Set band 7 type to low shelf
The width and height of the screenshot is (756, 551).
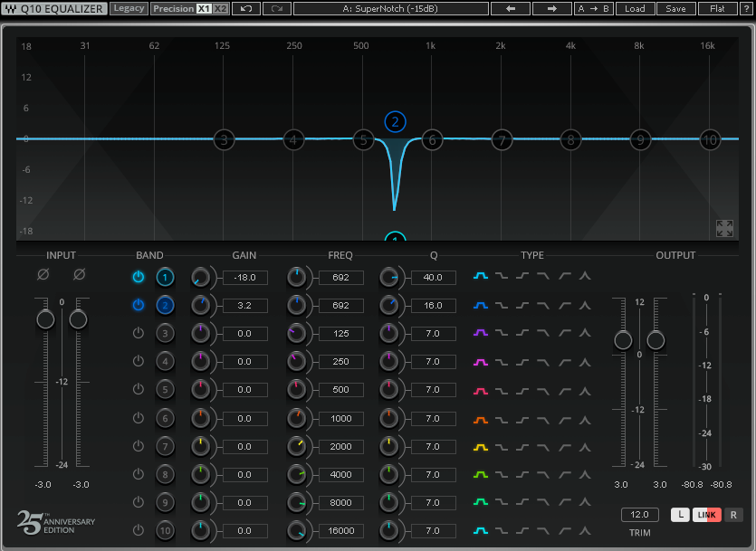(x=502, y=448)
